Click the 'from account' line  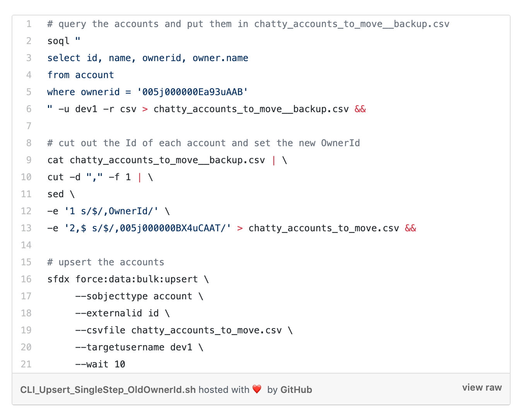(x=80, y=75)
